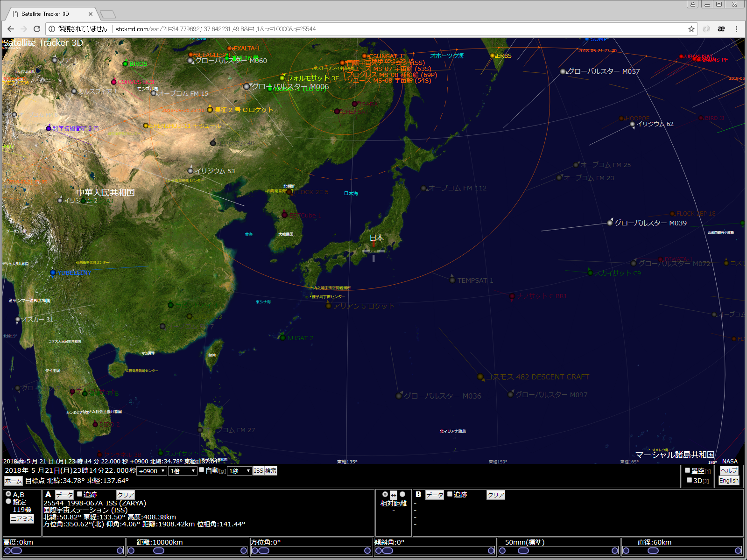Bookmark this page with the star icon
This screenshot has width=747, height=560.
tap(691, 29)
